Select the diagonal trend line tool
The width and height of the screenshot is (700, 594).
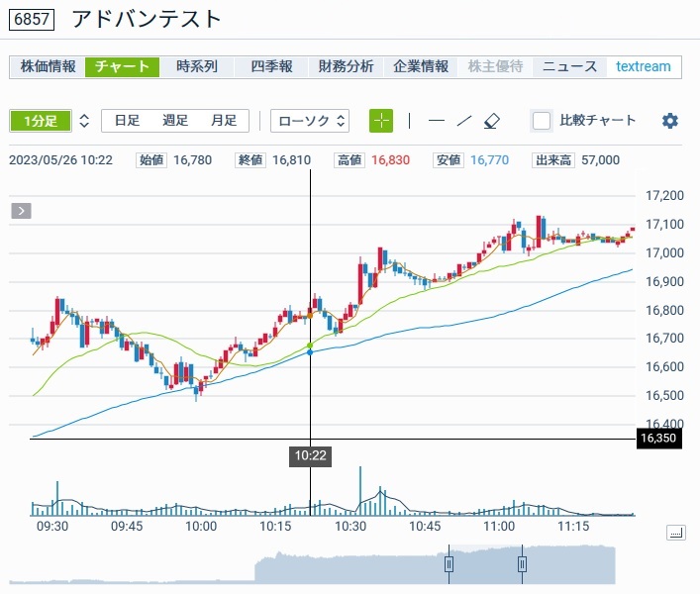coord(463,121)
